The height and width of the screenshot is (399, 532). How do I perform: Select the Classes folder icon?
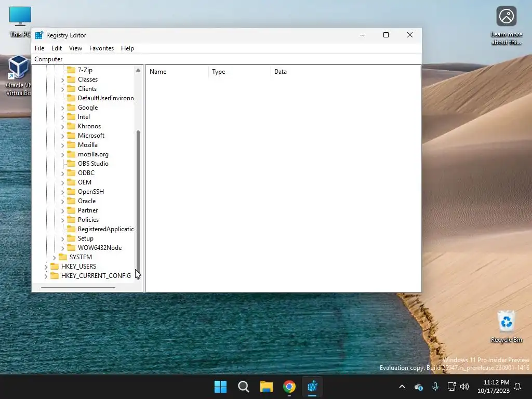(71, 79)
